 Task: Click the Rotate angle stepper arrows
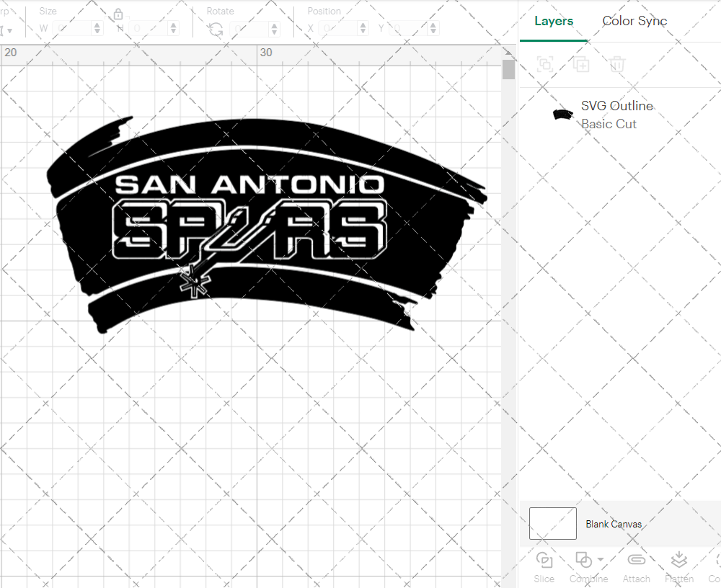tap(274, 29)
